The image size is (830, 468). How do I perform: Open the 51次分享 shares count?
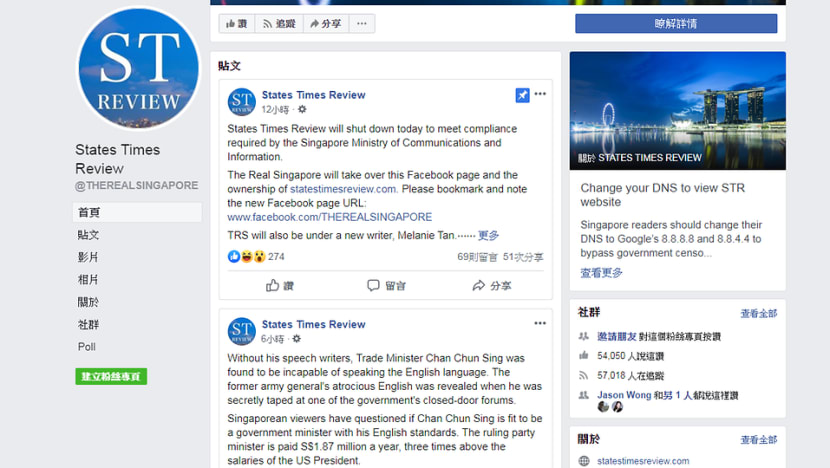pos(523,257)
